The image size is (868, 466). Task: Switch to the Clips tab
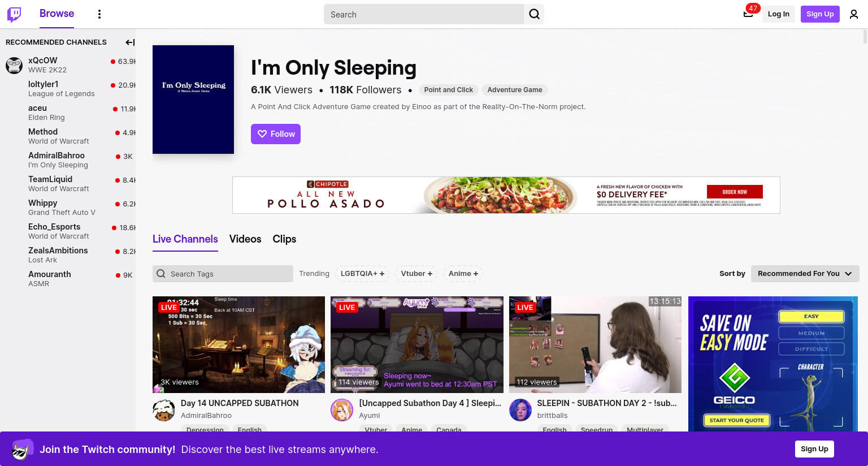tap(284, 239)
